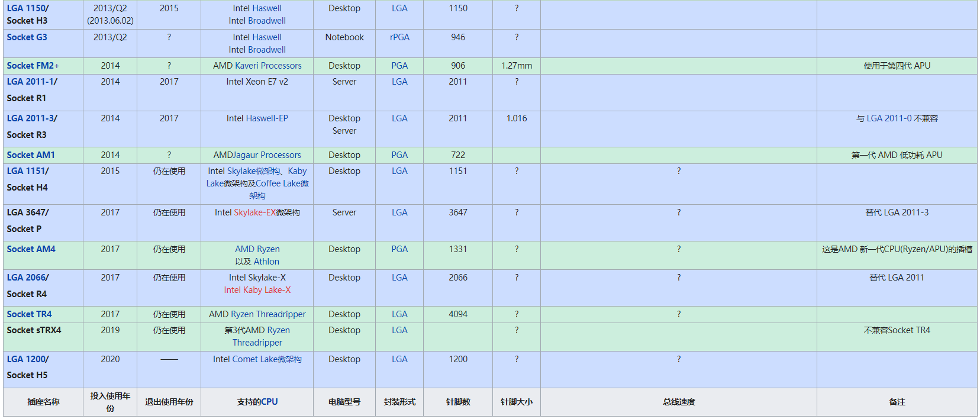980x419 pixels.
Task: Click the '插座名称' column header
Action: (43, 402)
